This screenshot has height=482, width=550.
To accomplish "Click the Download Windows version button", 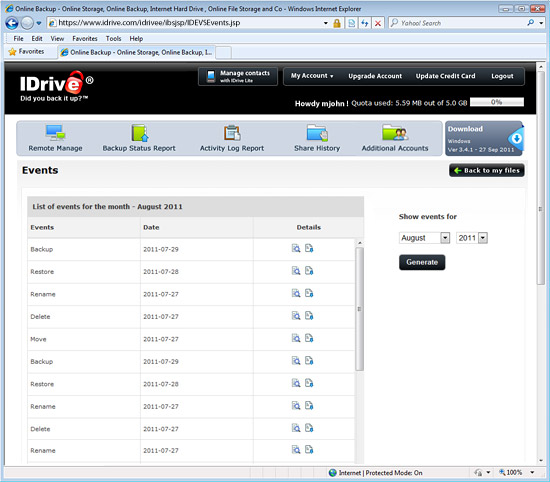I will (x=484, y=138).
